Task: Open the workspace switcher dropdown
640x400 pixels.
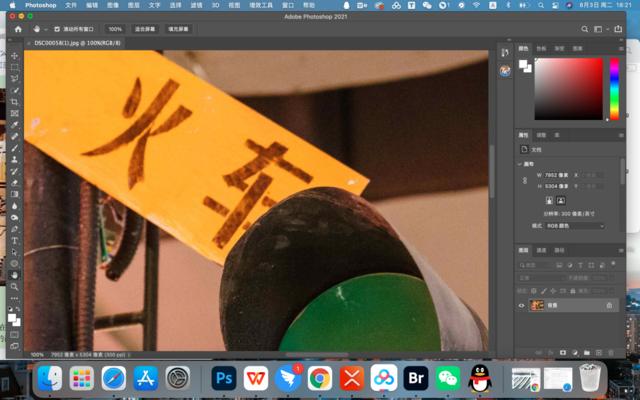Action: 600,29
